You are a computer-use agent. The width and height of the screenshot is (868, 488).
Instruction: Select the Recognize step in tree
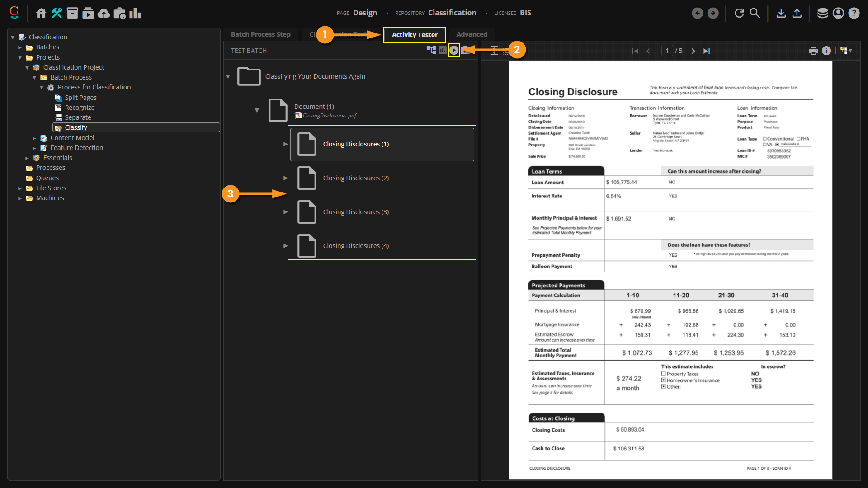[x=80, y=108]
